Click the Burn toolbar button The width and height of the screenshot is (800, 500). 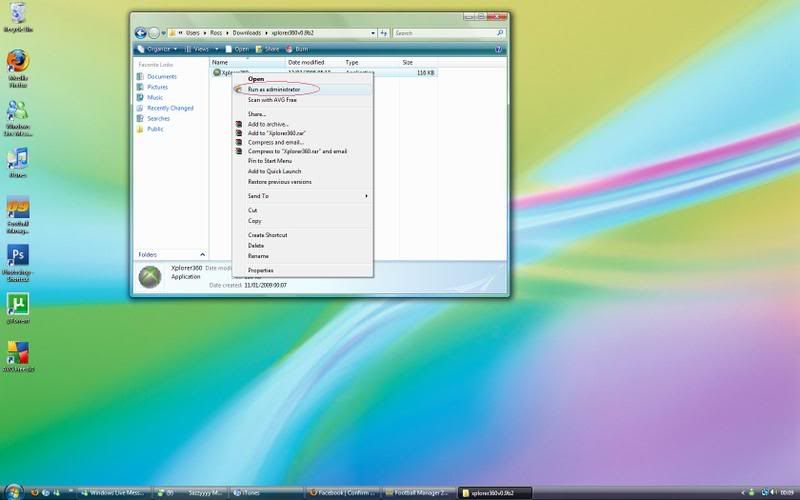click(297, 49)
